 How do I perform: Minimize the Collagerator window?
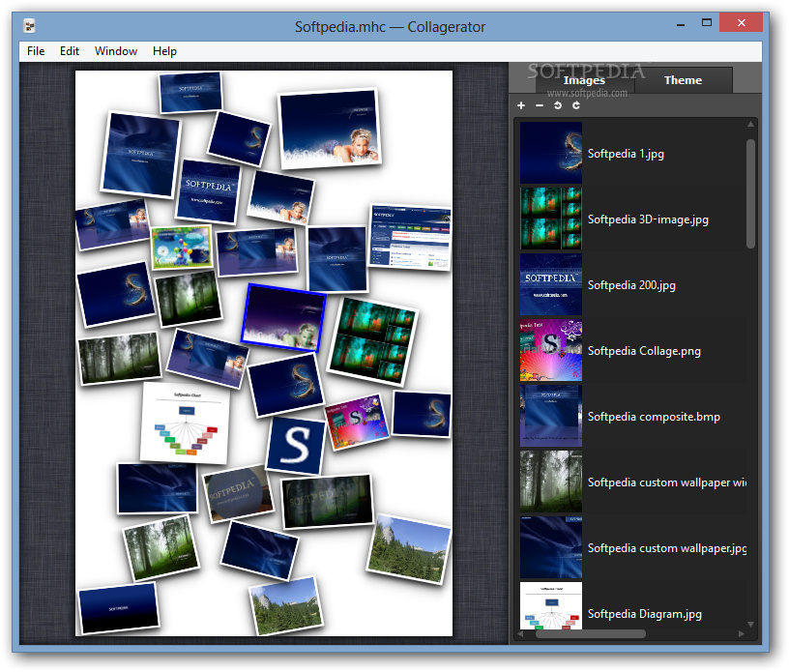(681, 23)
